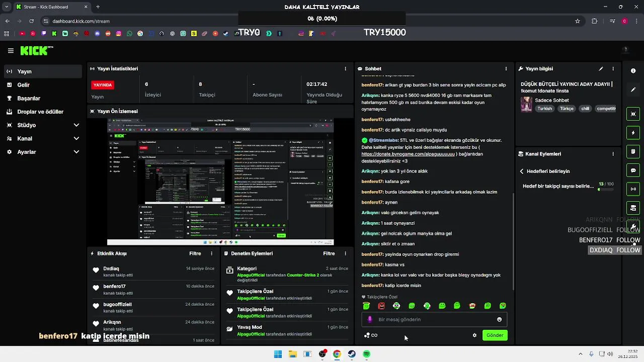The height and width of the screenshot is (362, 644).
Task: Expand the Ayarlar sidebar section
Action: [x=42, y=152]
